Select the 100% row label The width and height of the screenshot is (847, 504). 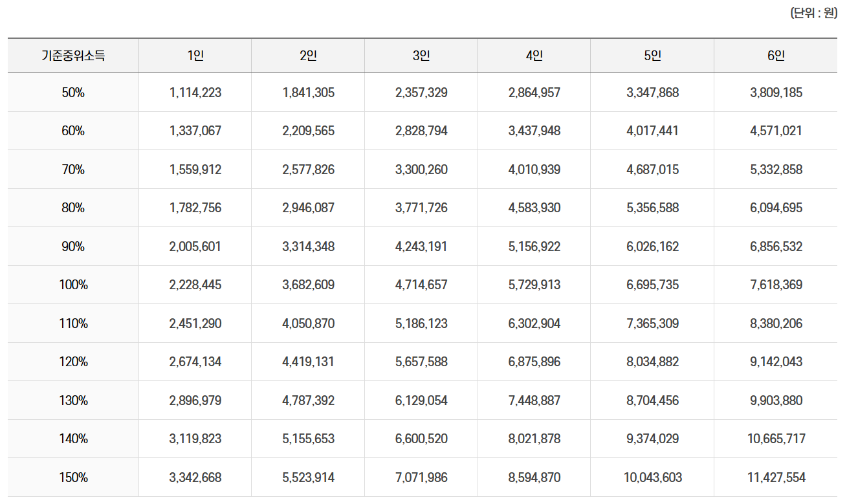pos(73,285)
